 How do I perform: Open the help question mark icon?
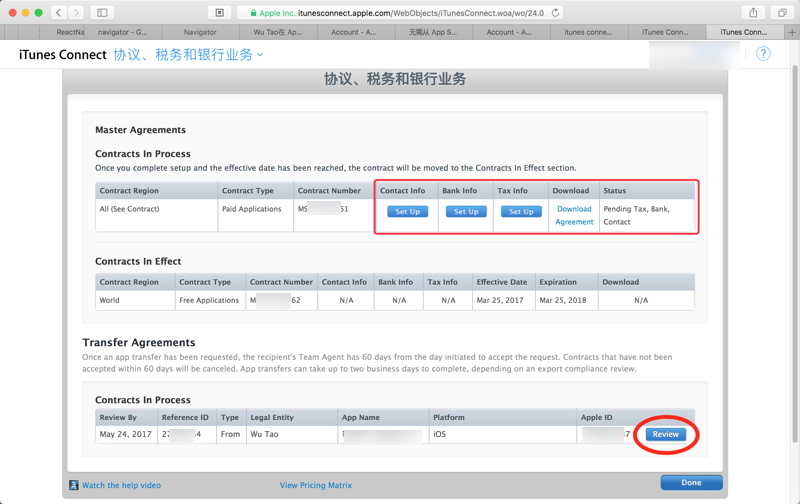[763, 54]
